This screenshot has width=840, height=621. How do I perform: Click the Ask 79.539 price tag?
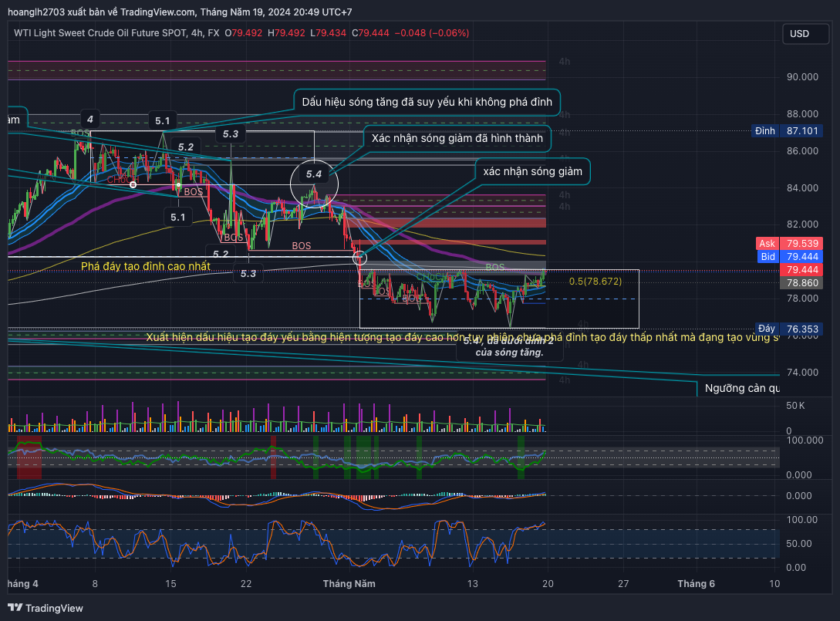789,243
